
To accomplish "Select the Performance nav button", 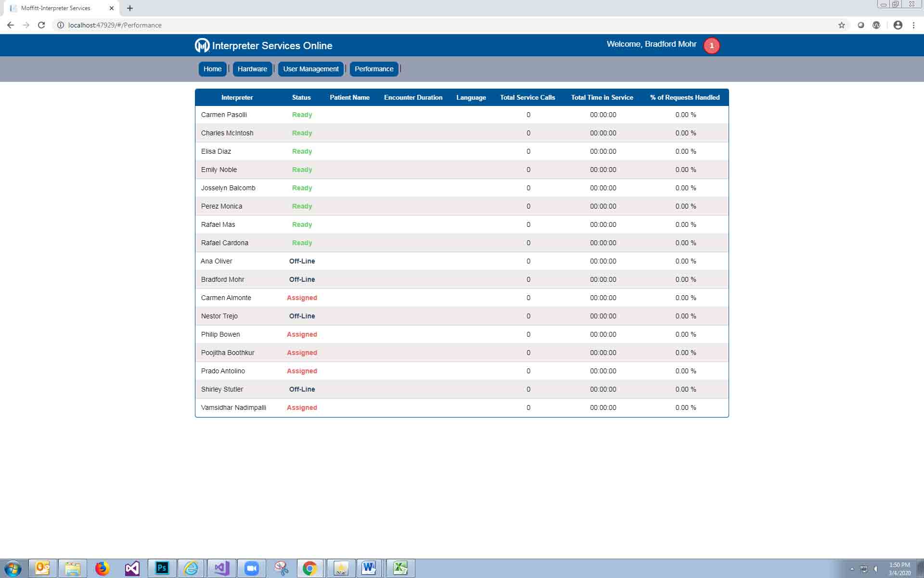I will 374,69.
